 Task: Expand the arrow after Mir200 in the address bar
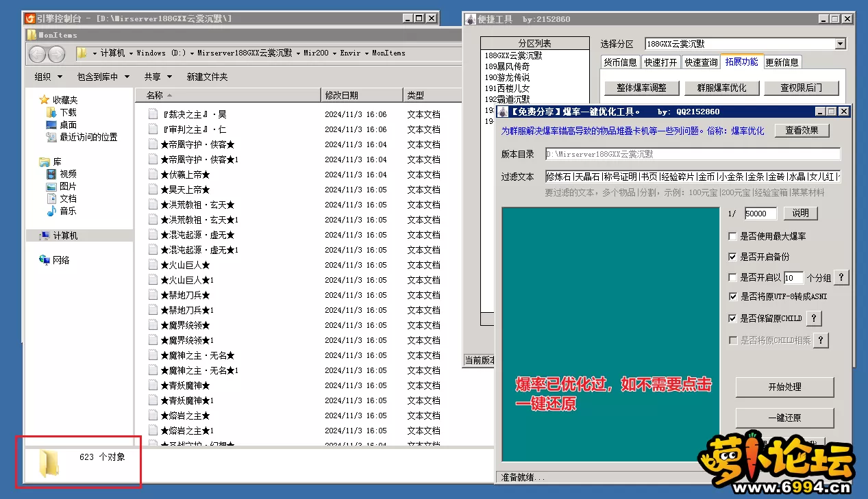coord(334,53)
